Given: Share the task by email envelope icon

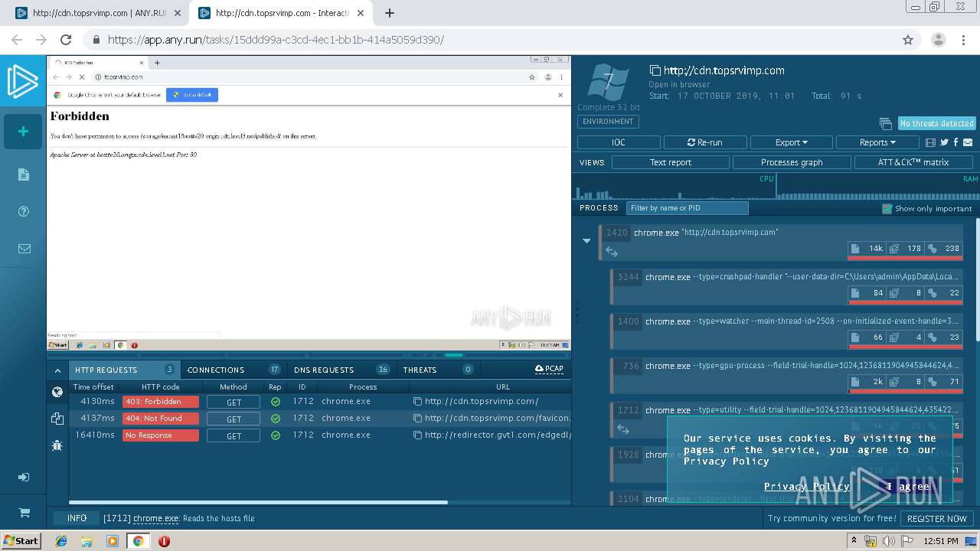Looking at the screenshot, I should tap(968, 142).
